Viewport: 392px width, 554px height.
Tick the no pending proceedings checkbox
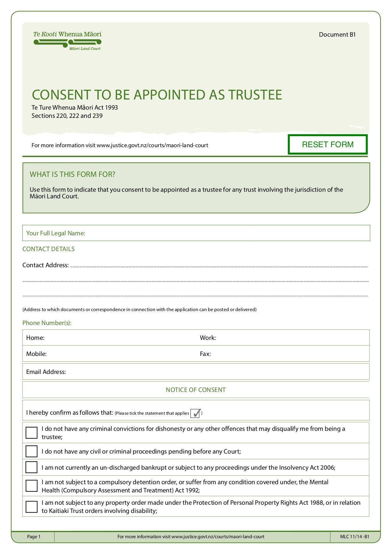tap(32, 451)
